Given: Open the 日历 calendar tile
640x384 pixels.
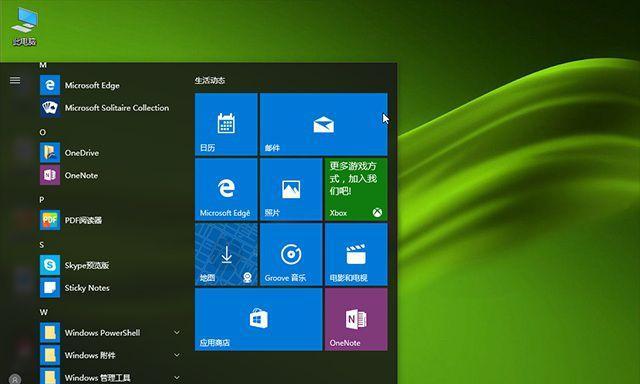Looking at the screenshot, I should (x=226, y=124).
